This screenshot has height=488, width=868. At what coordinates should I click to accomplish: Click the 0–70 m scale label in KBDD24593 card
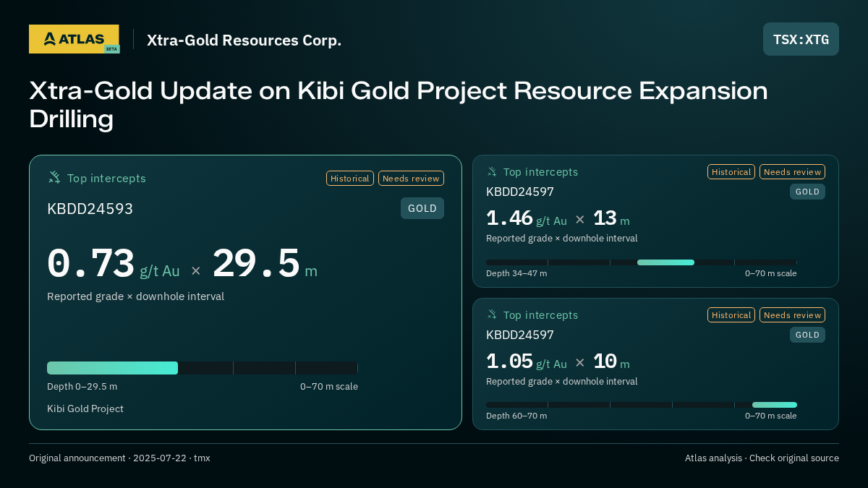pos(329,387)
